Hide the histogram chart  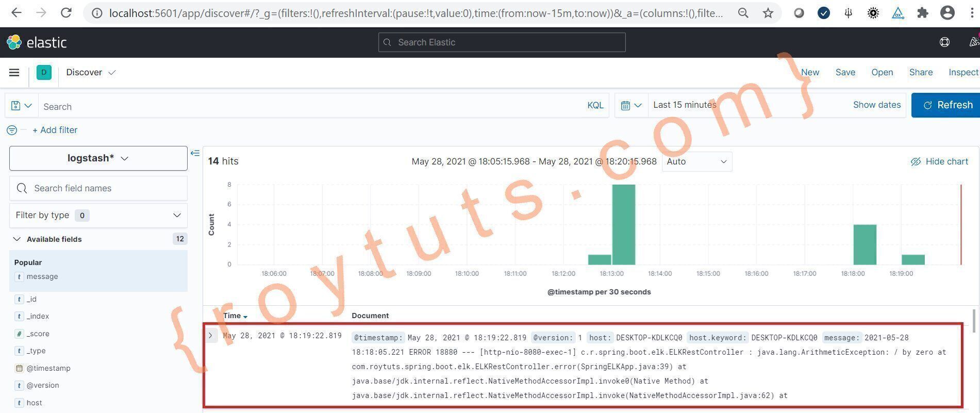coord(939,161)
